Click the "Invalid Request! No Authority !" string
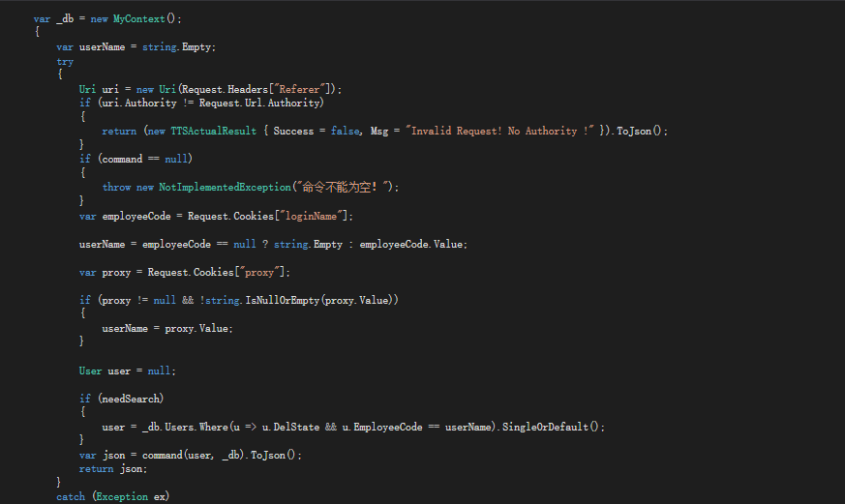The image size is (845, 504). click(x=499, y=131)
